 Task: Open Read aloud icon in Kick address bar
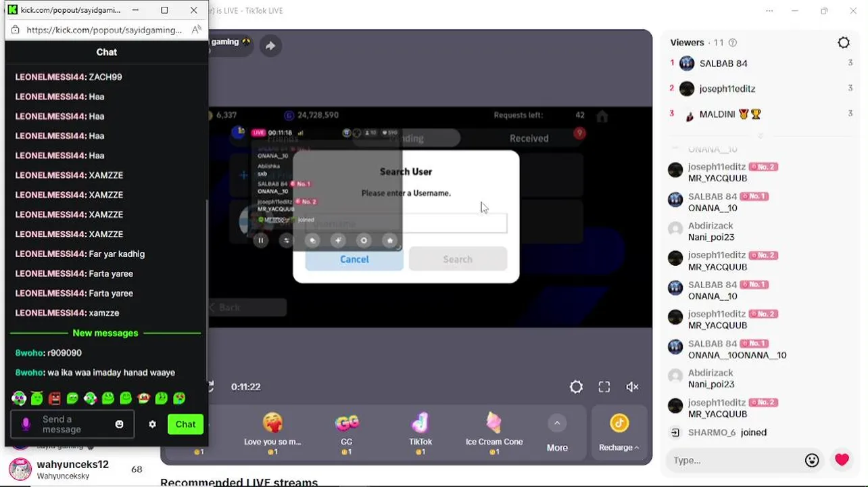click(x=196, y=30)
